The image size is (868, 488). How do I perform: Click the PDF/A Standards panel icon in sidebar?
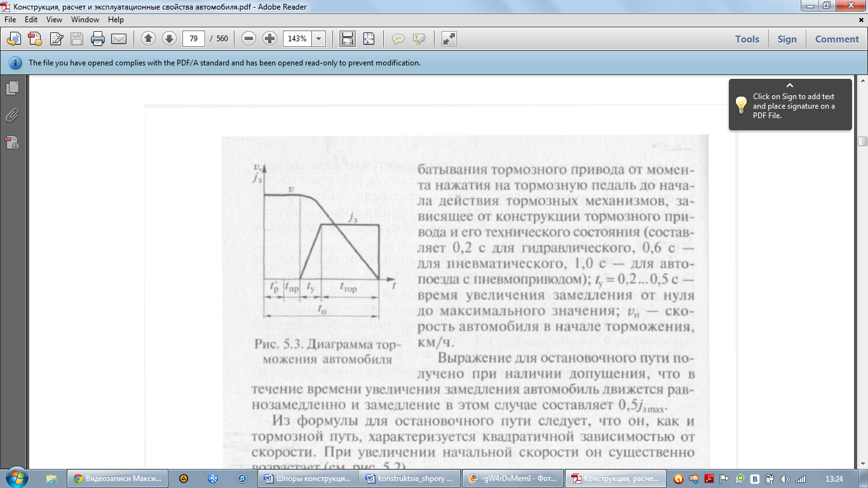12,142
